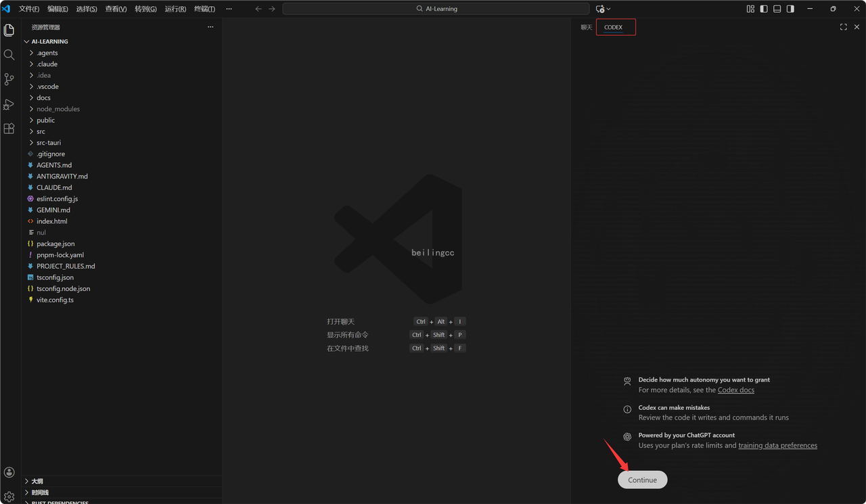The height and width of the screenshot is (504, 866).
Task: Go back with the left arrow
Action: (258, 9)
